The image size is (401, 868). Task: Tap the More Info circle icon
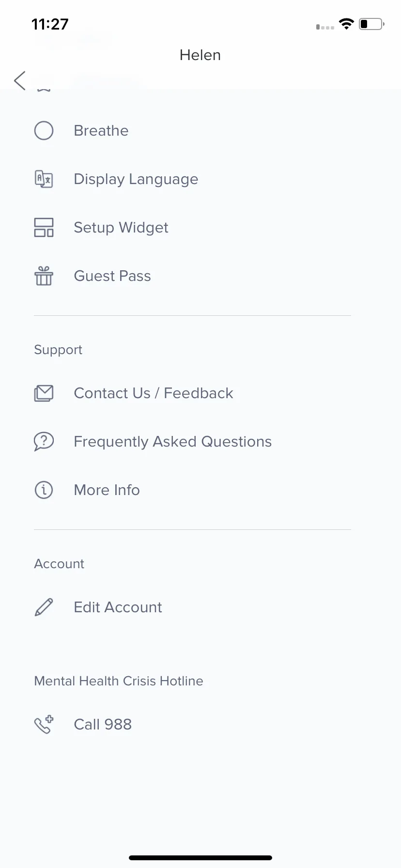click(x=44, y=490)
